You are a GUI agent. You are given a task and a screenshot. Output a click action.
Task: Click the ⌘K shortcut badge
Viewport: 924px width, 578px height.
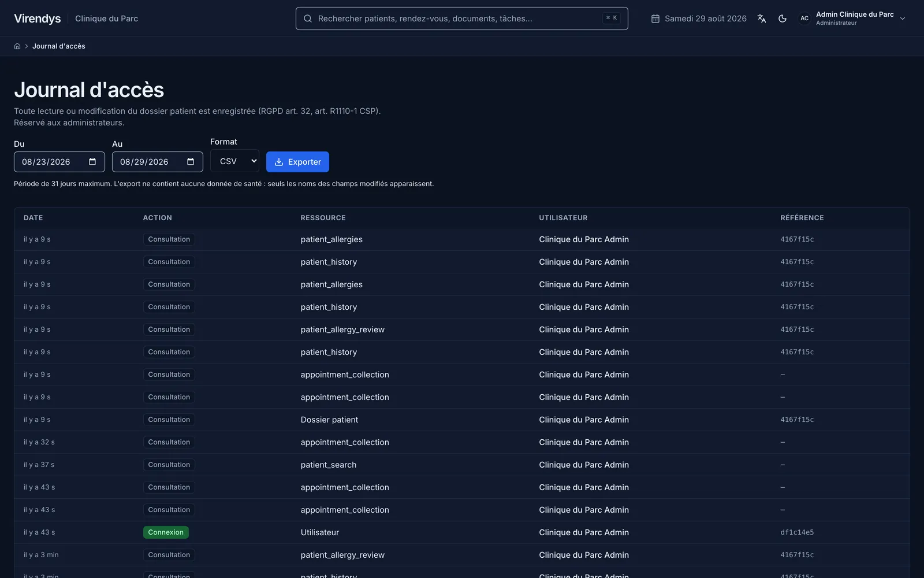tap(612, 18)
